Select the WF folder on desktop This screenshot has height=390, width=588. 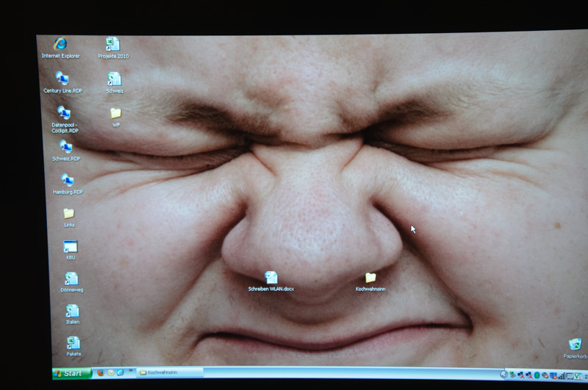tap(115, 114)
